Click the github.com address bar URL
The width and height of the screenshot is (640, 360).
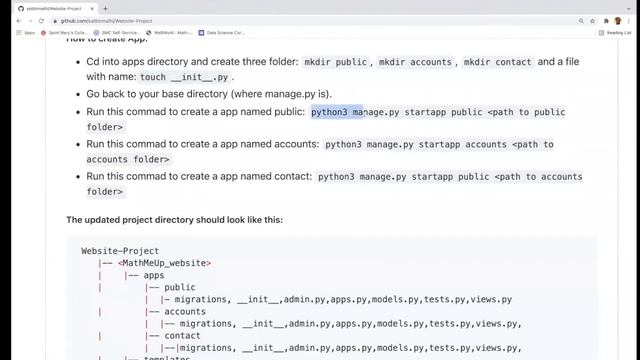tap(106, 21)
